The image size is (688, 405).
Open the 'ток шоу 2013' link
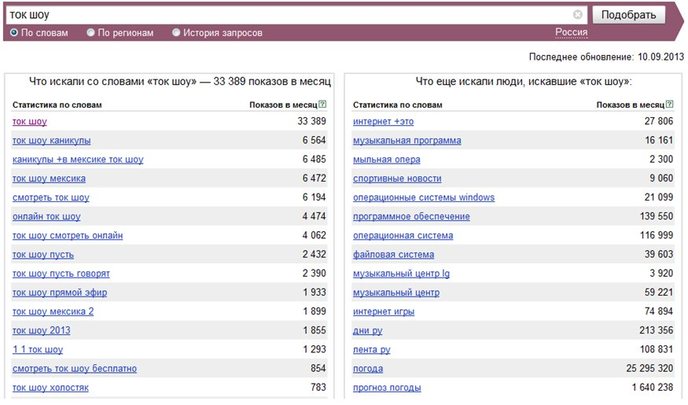pos(41,330)
